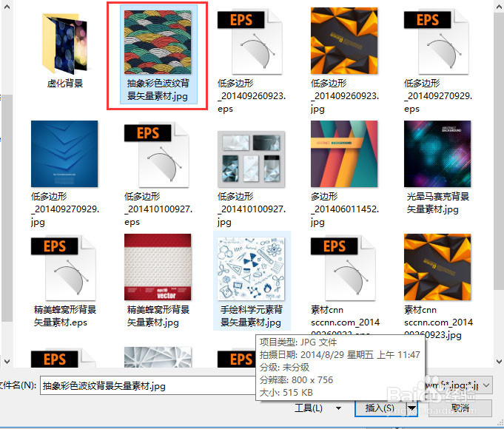Screen dimensions: 504x429
Task: Click the left pane scrollbar up arrow
Action: click(x=7, y=6)
